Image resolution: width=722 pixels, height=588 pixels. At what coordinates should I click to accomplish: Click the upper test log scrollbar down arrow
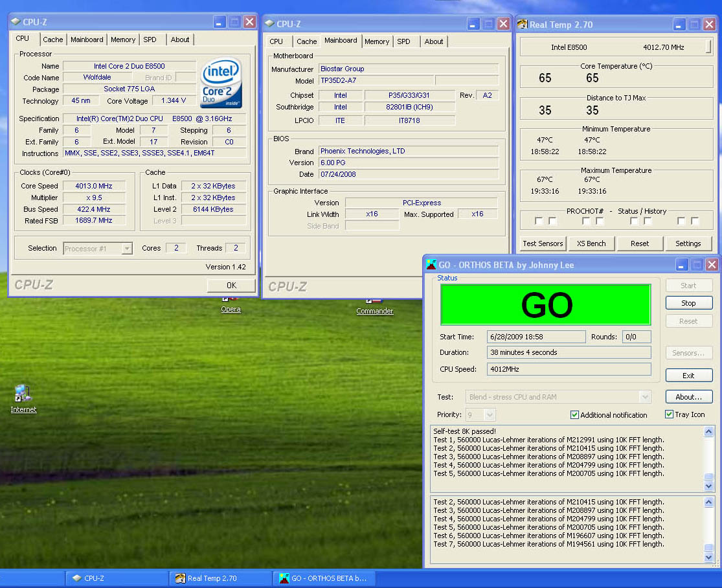[708, 486]
